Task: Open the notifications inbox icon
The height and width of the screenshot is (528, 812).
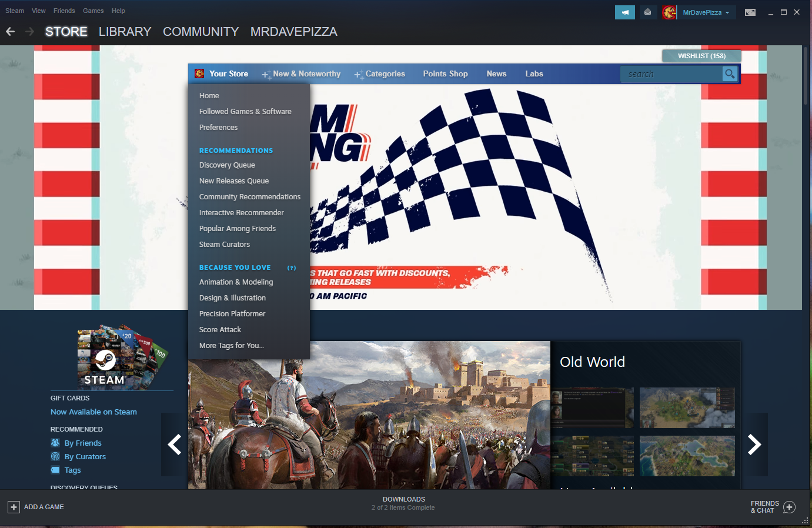Action: coord(647,12)
